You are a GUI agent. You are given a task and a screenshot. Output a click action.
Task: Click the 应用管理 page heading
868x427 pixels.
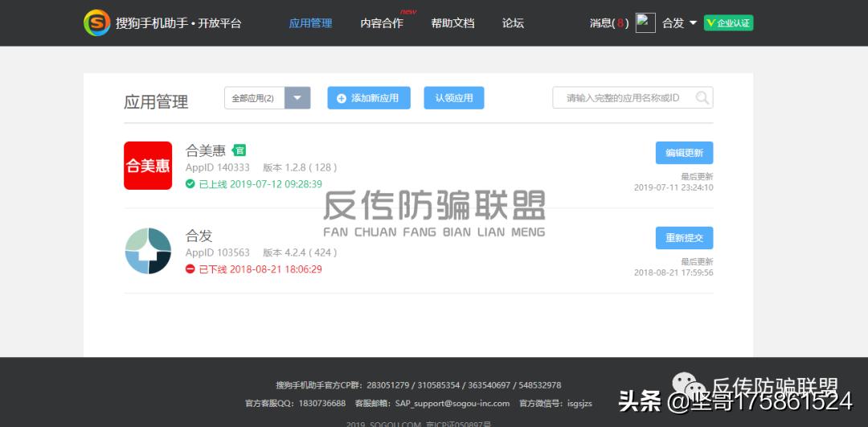[156, 102]
